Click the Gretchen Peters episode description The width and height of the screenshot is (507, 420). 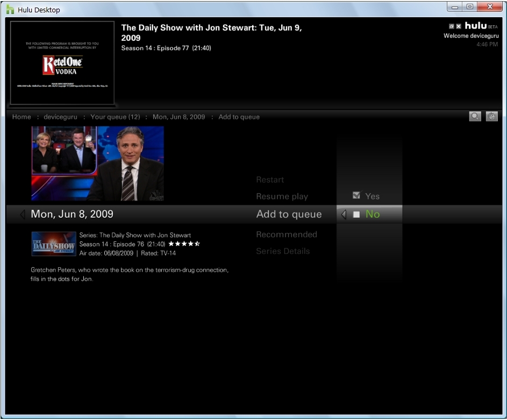(x=130, y=274)
